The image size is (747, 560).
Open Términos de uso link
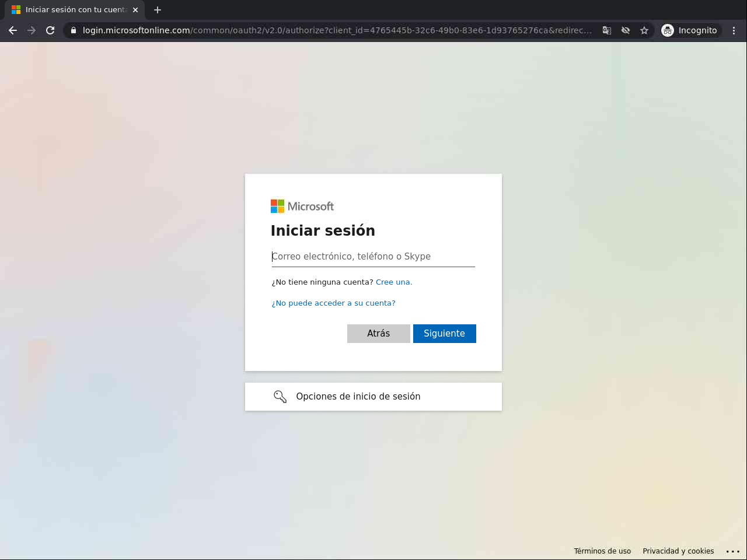tap(602, 551)
